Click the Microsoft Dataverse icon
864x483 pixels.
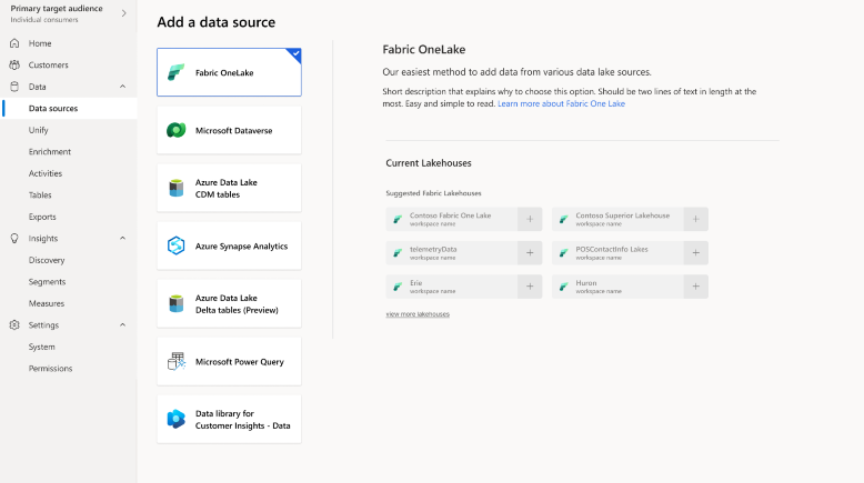(x=176, y=130)
